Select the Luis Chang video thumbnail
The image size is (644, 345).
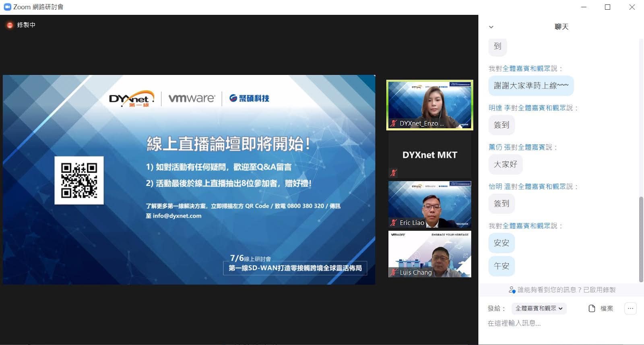point(429,254)
